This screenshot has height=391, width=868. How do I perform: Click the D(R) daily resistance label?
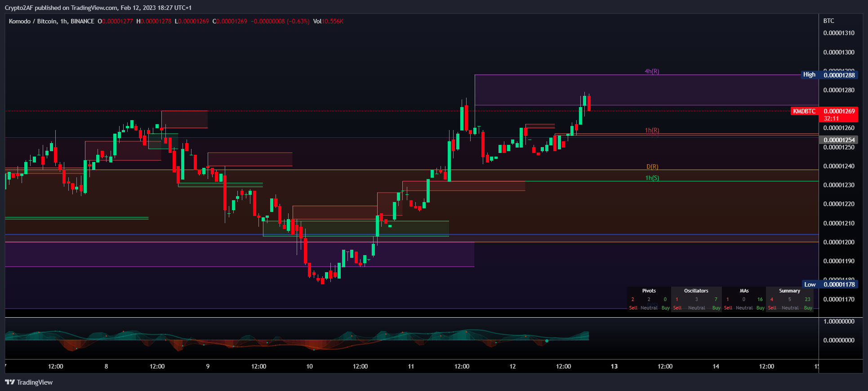[x=652, y=166]
